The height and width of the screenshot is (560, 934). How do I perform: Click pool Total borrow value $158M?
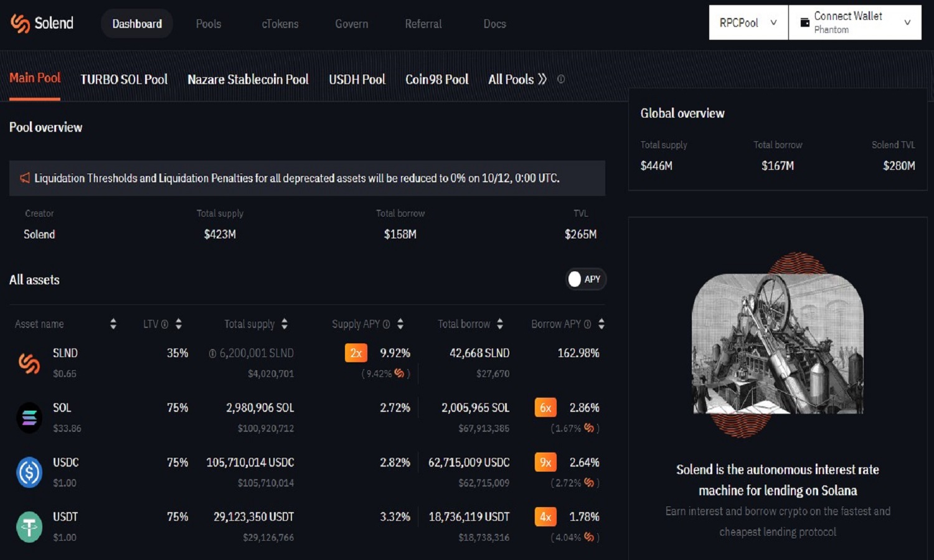(400, 234)
